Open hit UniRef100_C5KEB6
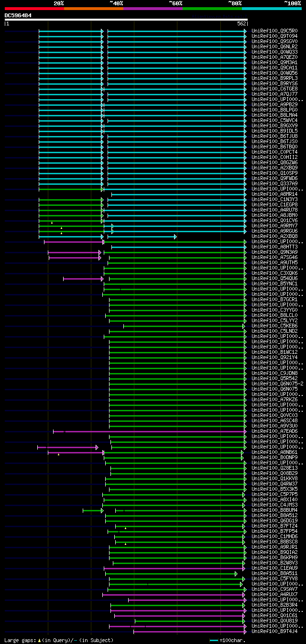Viewport: 306px width, 644px height. click(274, 326)
